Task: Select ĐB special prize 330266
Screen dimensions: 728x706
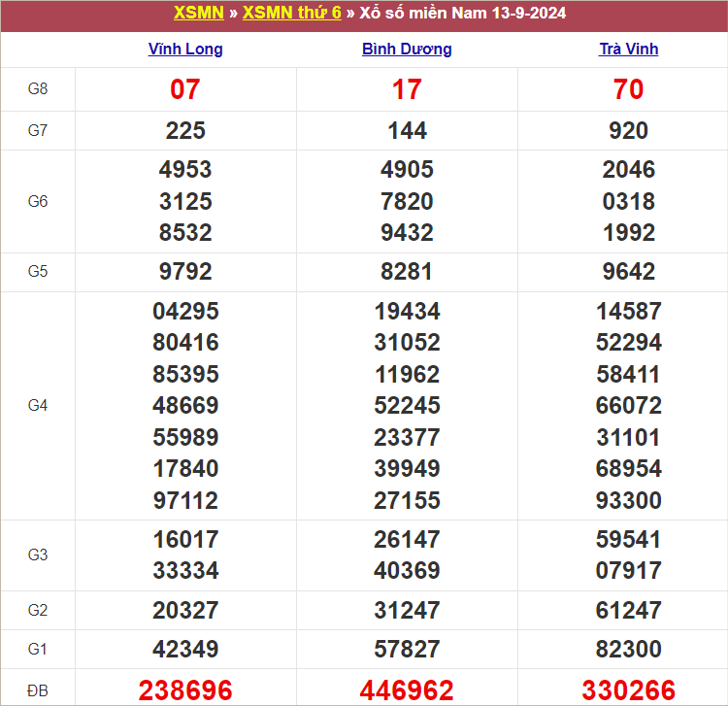Action: pos(628,690)
